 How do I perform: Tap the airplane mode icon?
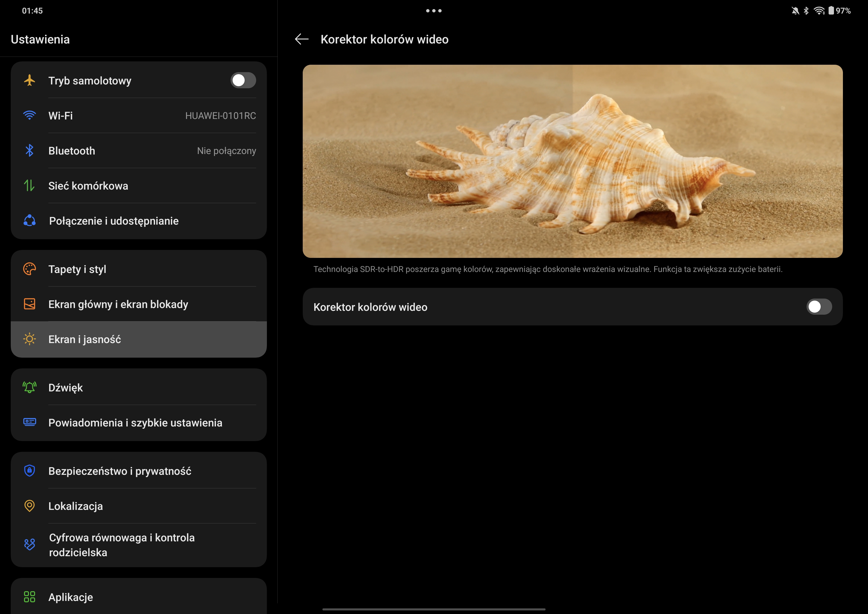pyautogui.click(x=29, y=80)
